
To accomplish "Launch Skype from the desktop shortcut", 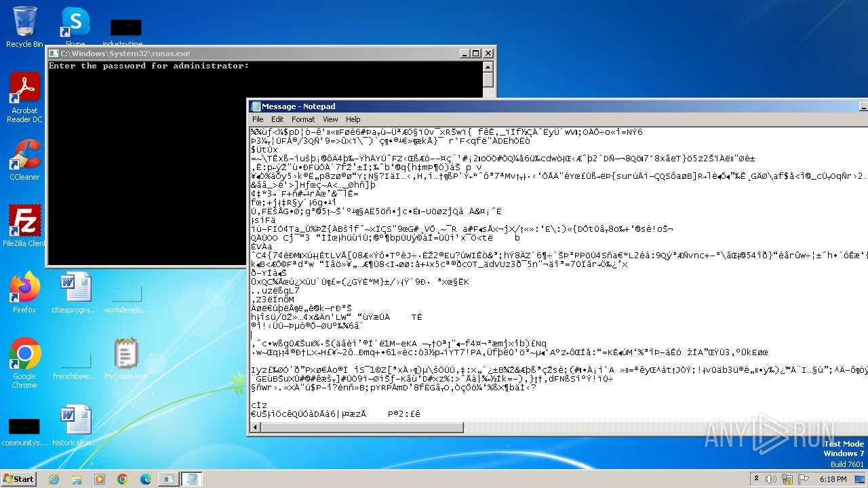I will [75, 27].
